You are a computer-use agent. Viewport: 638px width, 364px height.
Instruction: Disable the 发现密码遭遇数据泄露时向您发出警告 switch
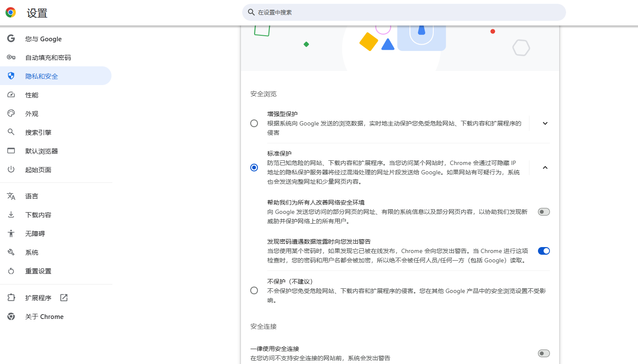(x=544, y=251)
